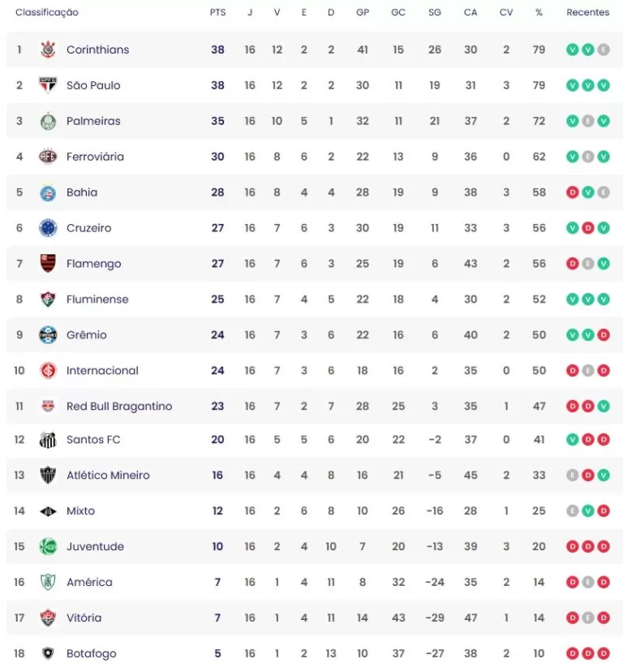The width and height of the screenshot is (623, 672).
Task: Sort by the SG column header
Action: coord(435,12)
